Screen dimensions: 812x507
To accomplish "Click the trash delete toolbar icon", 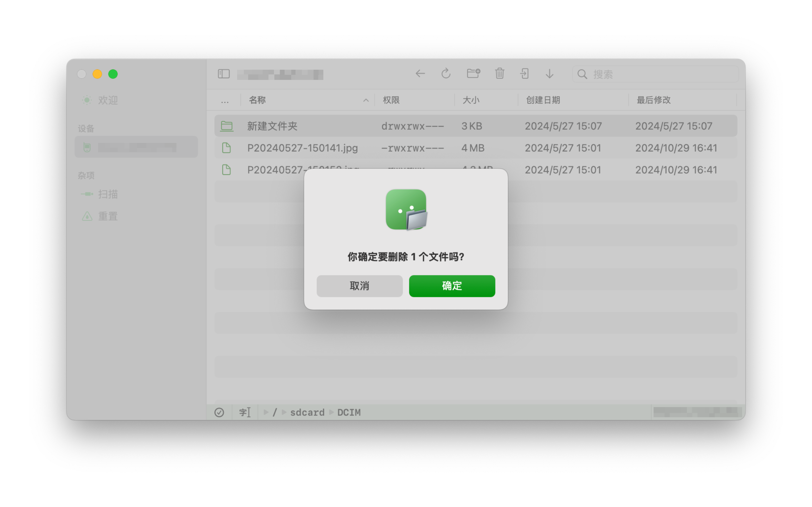I will pos(499,74).
